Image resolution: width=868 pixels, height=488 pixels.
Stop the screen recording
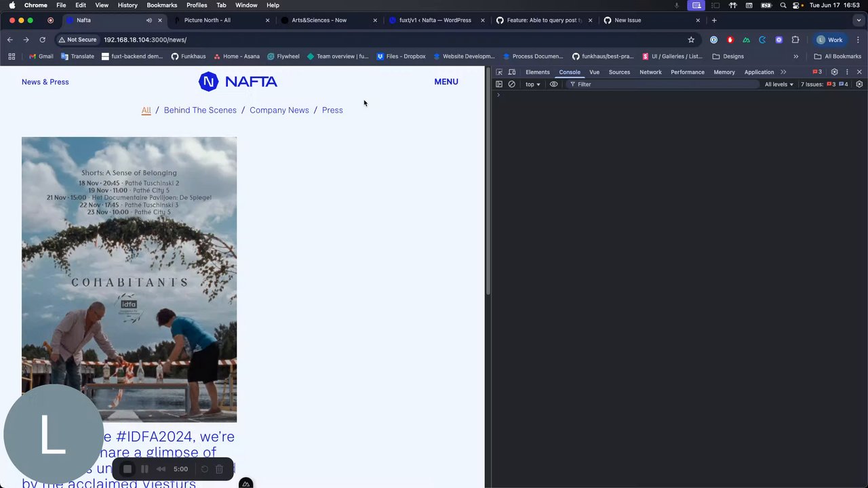[x=127, y=469]
